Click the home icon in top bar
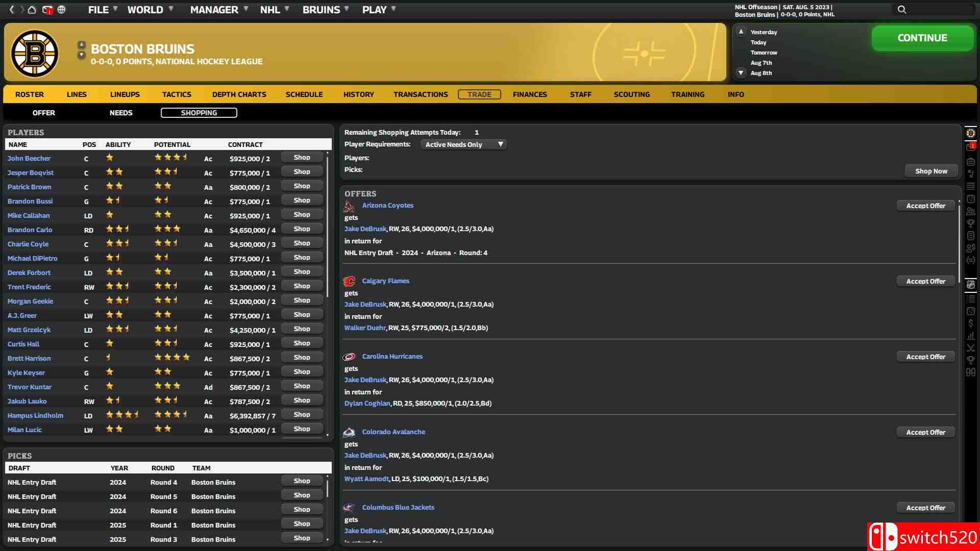 (x=32, y=10)
